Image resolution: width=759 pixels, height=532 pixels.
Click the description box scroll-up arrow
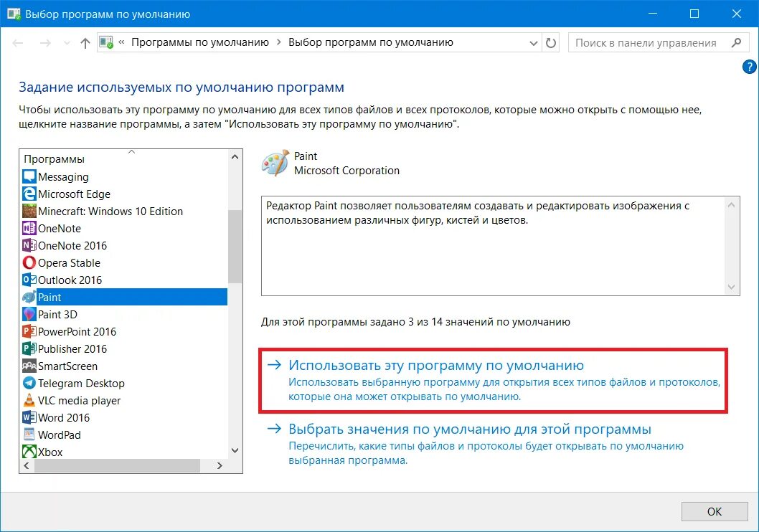(x=731, y=205)
